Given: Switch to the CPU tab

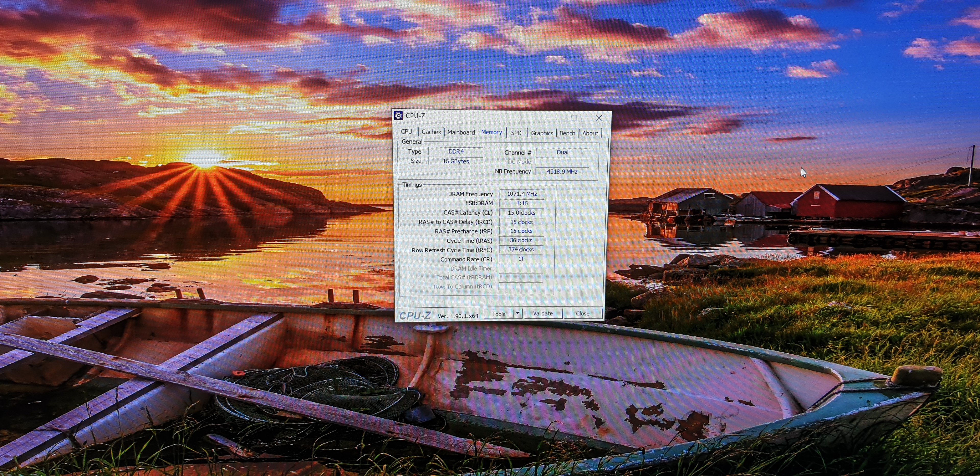Looking at the screenshot, I should 406,132.
